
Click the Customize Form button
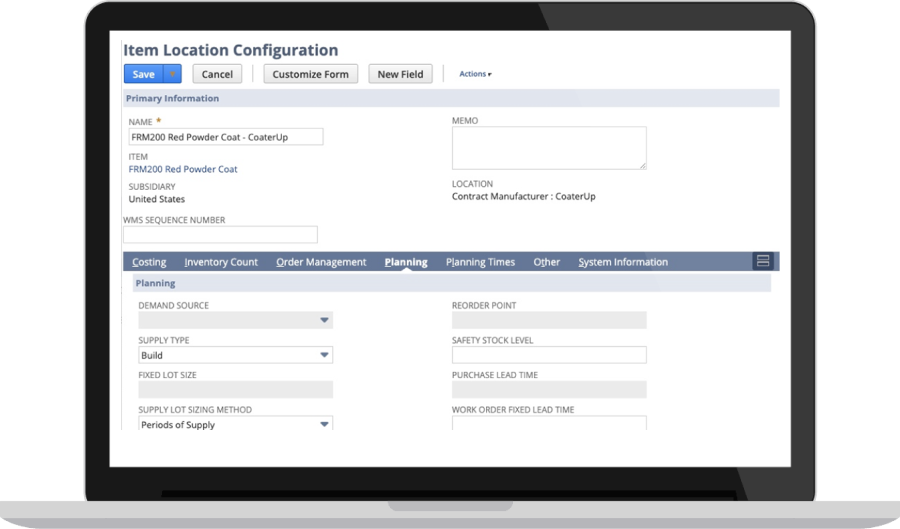tap(311, 74)
